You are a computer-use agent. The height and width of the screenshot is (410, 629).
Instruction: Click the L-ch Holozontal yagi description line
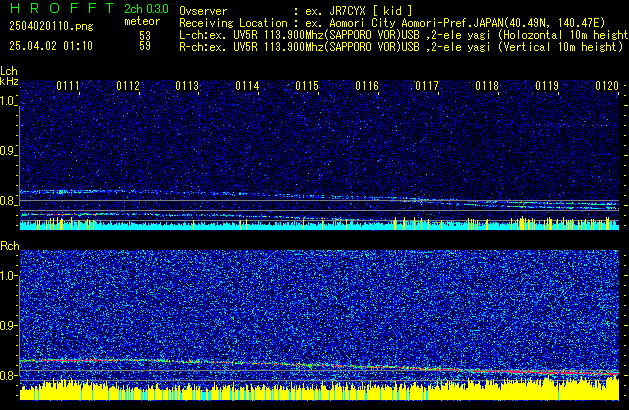[x=404, y=35]
